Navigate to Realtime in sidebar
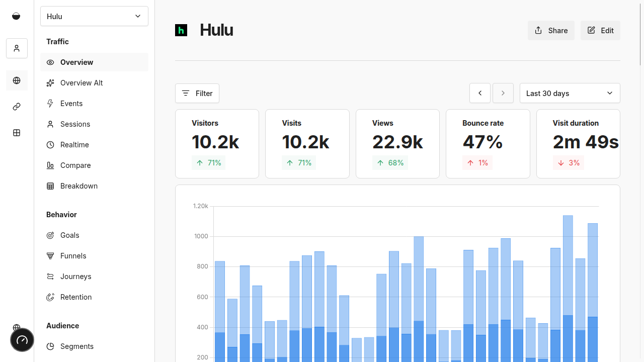This screenshot has width=644, height=362. (74, 145)
